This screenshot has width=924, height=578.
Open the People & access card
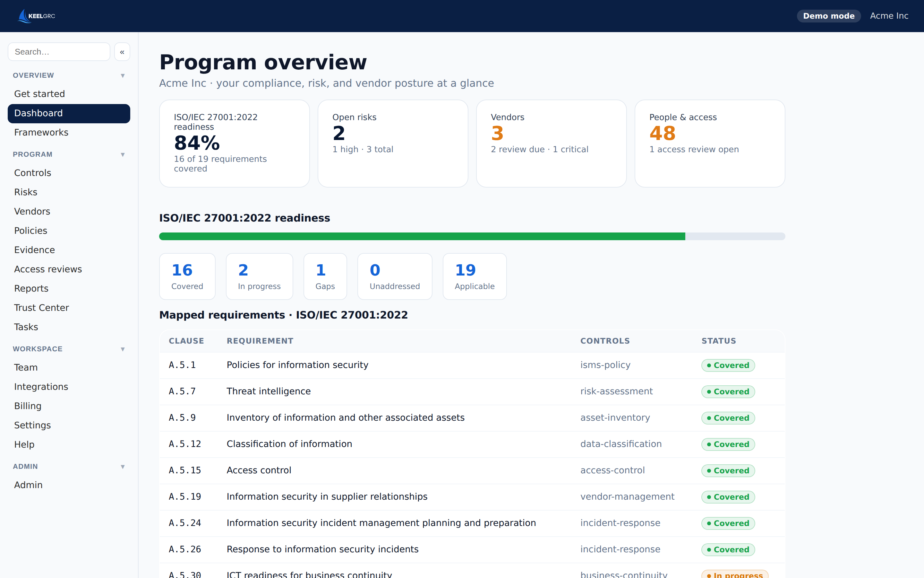[710, 143]
